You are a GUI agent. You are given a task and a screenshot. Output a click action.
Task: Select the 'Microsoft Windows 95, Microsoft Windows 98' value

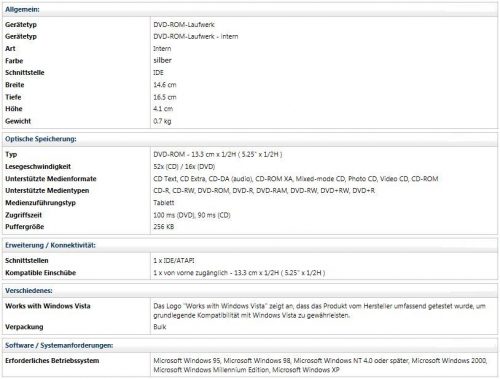click(x=320, y=365)
